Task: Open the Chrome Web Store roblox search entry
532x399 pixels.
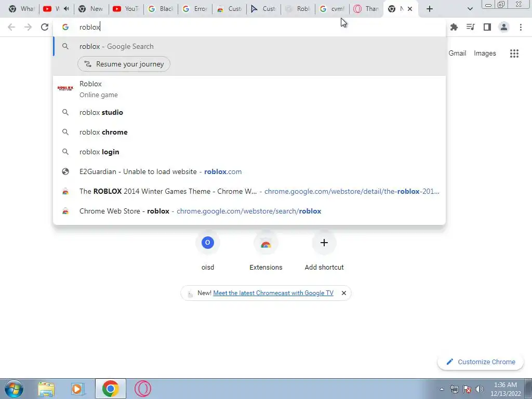Action: (x=249, y=211)
